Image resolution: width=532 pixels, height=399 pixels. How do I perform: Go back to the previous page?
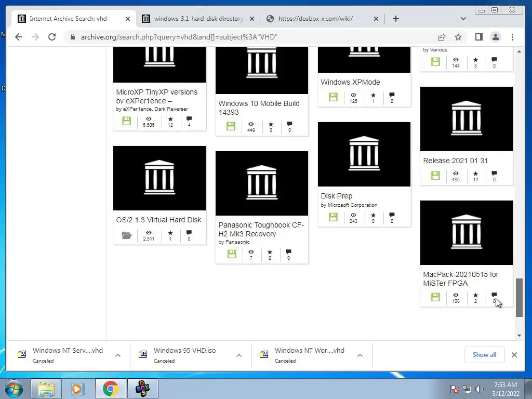tap(19, 37)
